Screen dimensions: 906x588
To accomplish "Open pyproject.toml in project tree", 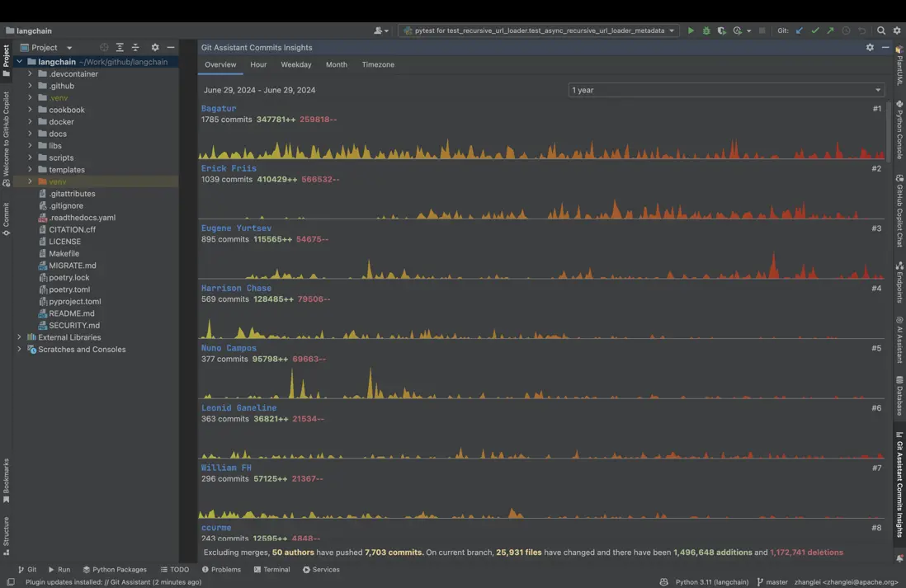I will coord(74,302).
